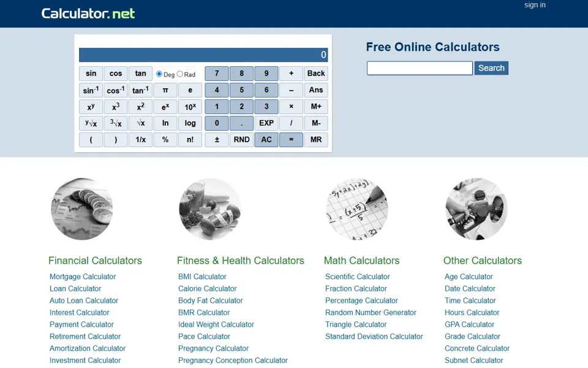Open the Retirement Calculator link
The height and width of the screenshot is (368, 588).
(x=85, y=337)
